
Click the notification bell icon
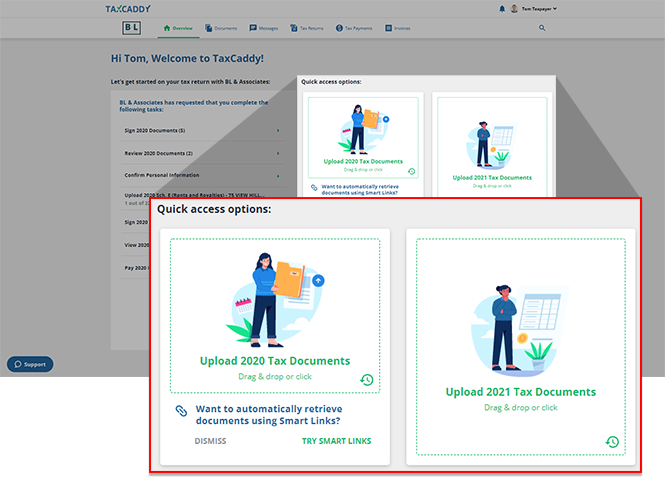coord(502,8)
